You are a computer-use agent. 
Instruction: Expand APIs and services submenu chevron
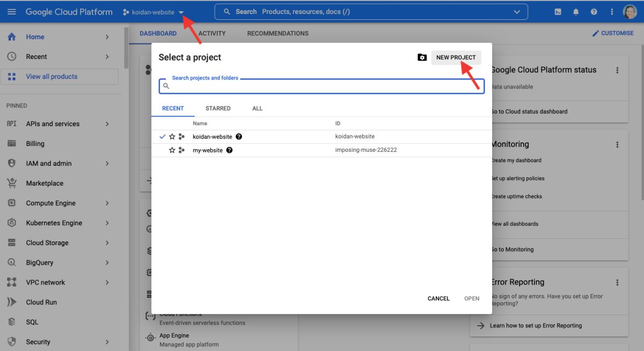(107, 124)
